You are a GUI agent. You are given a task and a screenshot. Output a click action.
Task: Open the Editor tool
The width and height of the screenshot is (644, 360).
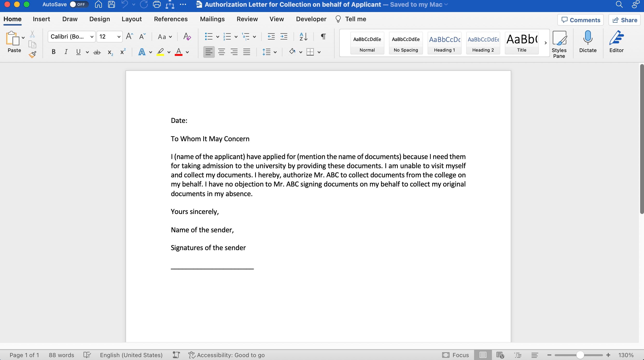click(x=616, y=41)
